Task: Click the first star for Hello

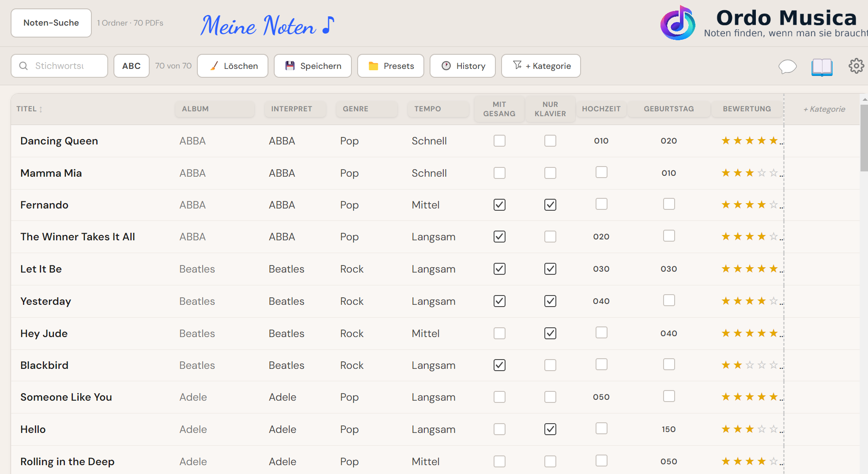Action: [726, 429]
